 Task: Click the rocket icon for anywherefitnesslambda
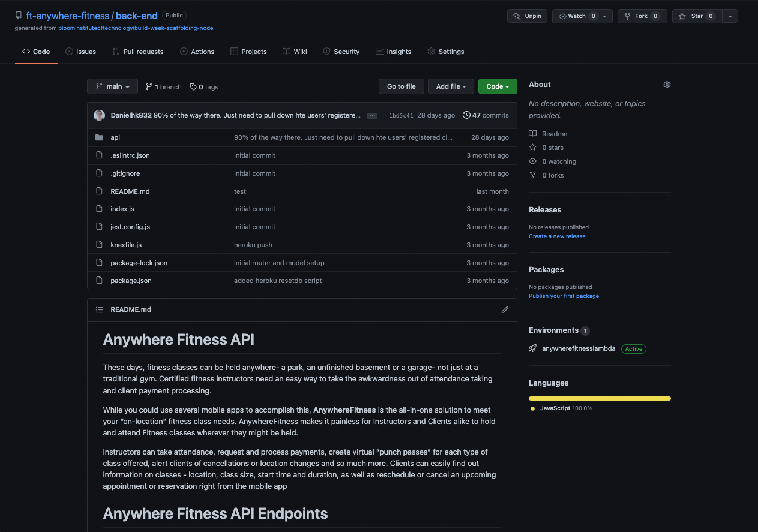pos(533,348)
